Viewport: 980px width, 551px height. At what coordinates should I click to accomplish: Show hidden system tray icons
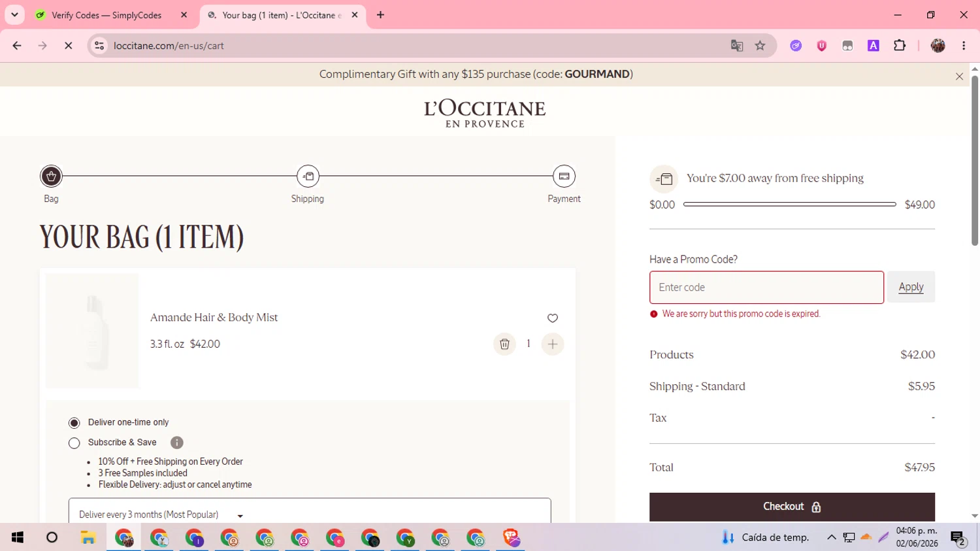tap(831, 537)
